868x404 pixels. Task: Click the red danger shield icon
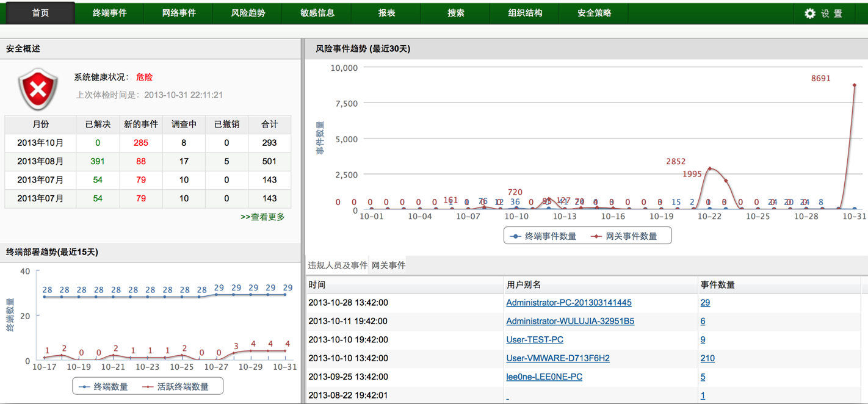tap(38, 89)
